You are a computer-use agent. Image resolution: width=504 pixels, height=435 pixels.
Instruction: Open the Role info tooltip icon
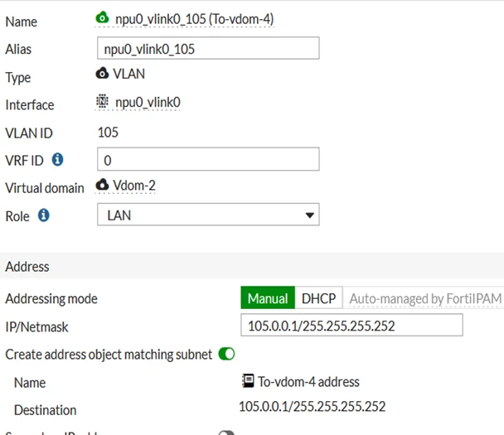pos(44,215)
